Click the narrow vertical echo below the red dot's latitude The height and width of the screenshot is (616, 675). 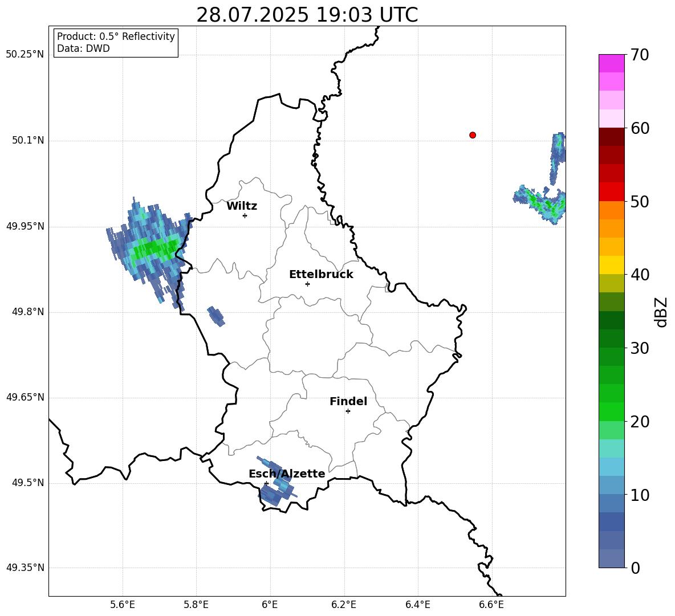(x=557, y=158)
